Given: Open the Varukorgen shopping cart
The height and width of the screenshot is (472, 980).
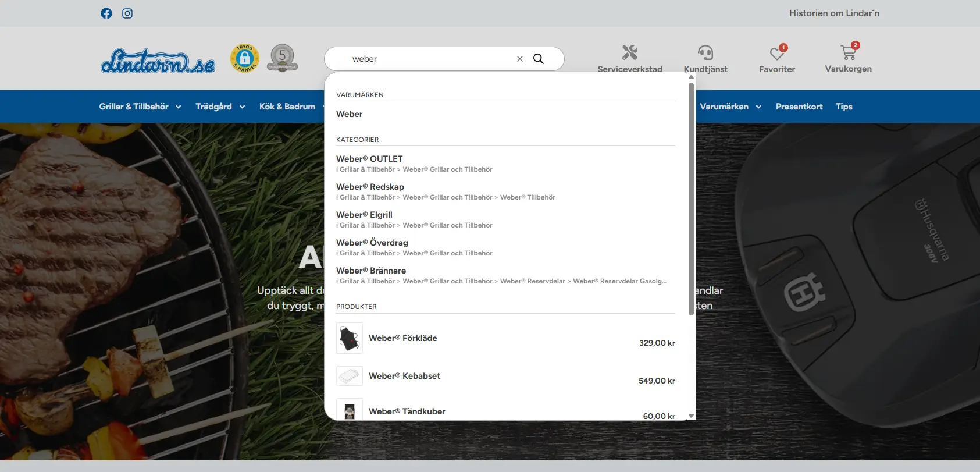Looking at the screenshot, I should click(848, 53).
